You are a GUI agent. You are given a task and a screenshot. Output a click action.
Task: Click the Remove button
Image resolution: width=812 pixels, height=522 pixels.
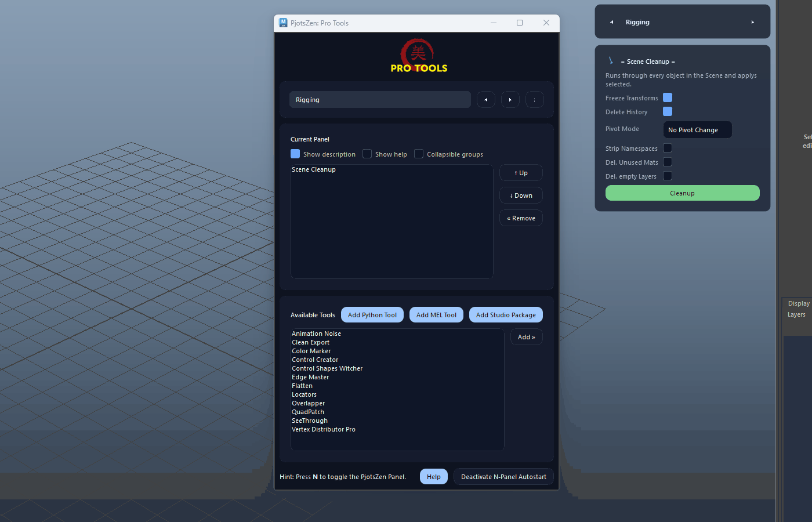tap(521, 218)
